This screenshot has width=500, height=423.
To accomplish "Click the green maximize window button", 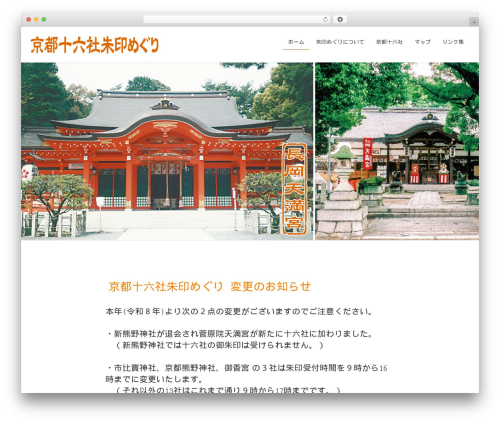I will 44,20.
